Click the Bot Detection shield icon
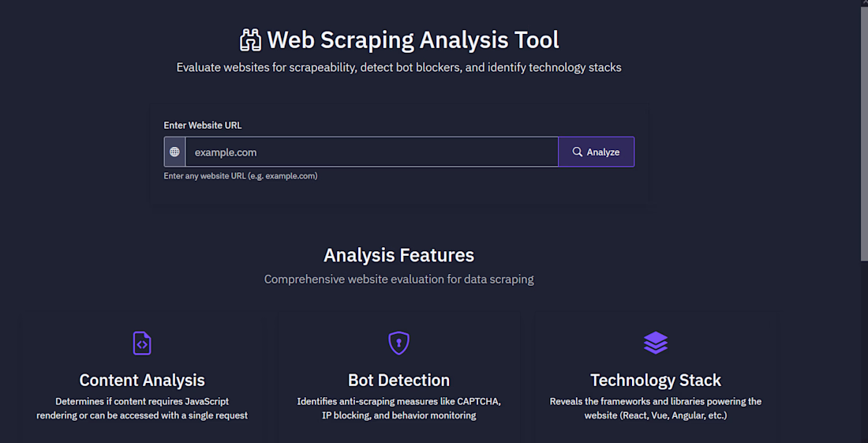The image size is (868, 443). pyautogui.click(x=398, y=343)
